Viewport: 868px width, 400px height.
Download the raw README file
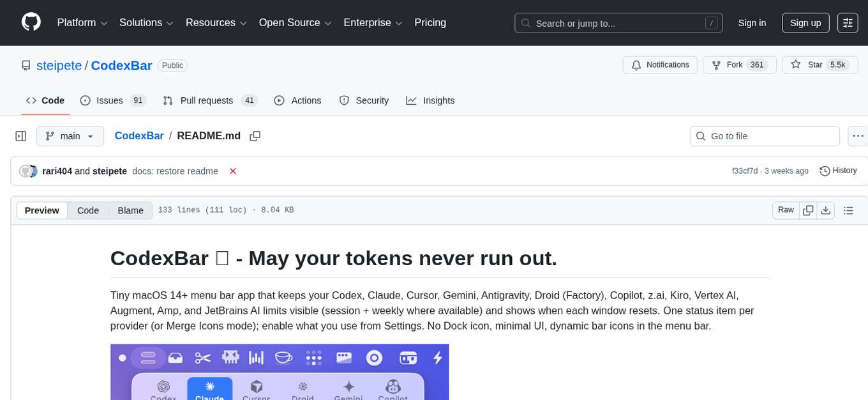coord(826,210)
